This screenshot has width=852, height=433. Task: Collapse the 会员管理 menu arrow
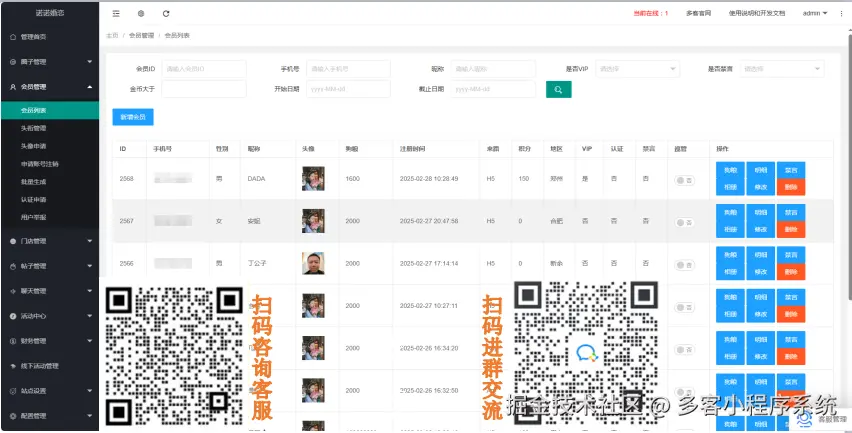[x=90, y=87]
